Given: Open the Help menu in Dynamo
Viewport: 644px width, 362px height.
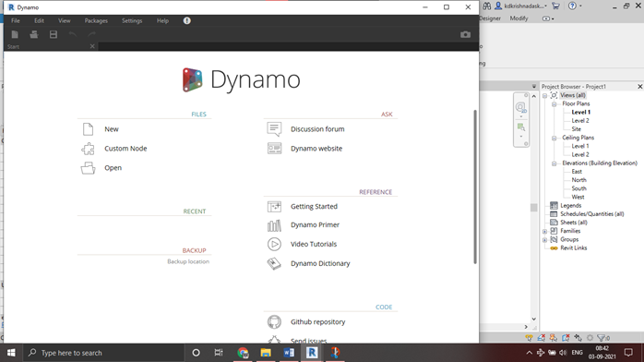Looking at the screenshot, I should tap(162, 20).
